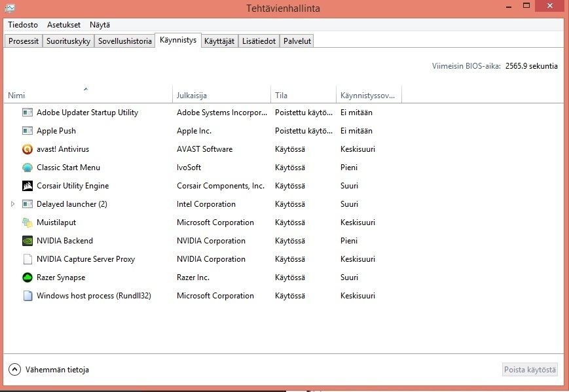Select the Apple Push entry name
The image size is (569, 392).
click(56, 130)
